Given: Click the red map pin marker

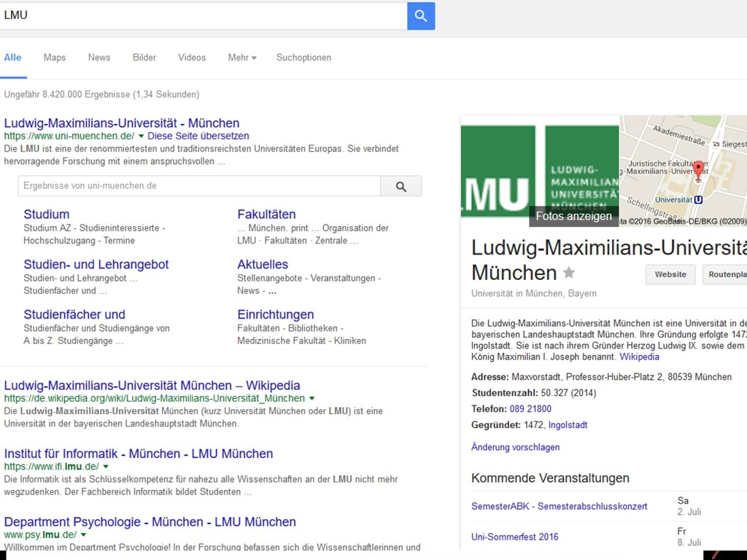Looking at the screenshot, I should [698, 171].
